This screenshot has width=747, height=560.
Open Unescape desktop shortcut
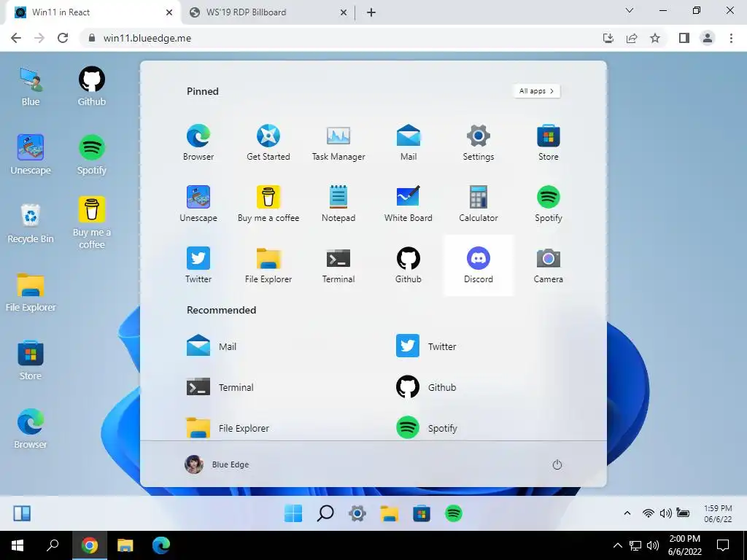[x=31, y=155]
